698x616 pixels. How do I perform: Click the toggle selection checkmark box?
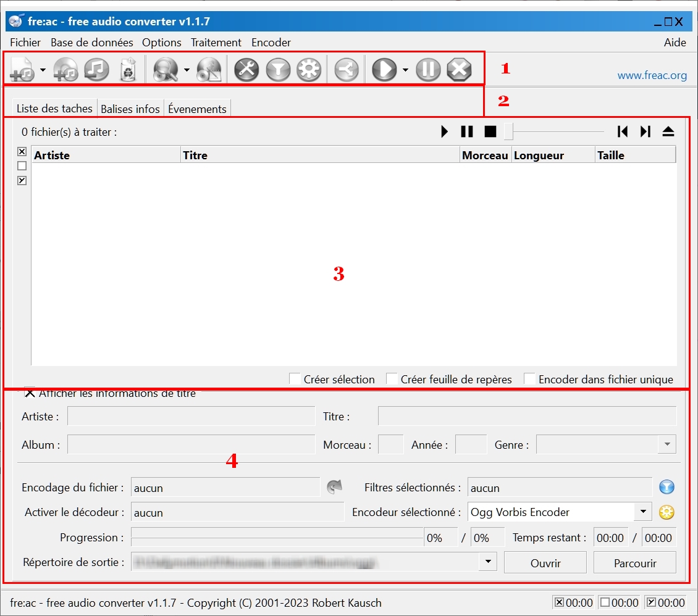point(22,181)
